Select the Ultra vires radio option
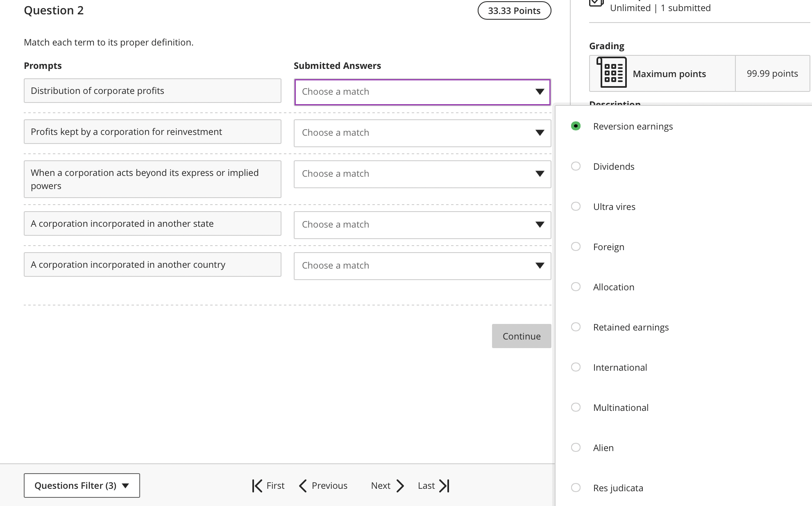Image resolution: width=812 pixels, height=506 pixels. click(576, 207)
